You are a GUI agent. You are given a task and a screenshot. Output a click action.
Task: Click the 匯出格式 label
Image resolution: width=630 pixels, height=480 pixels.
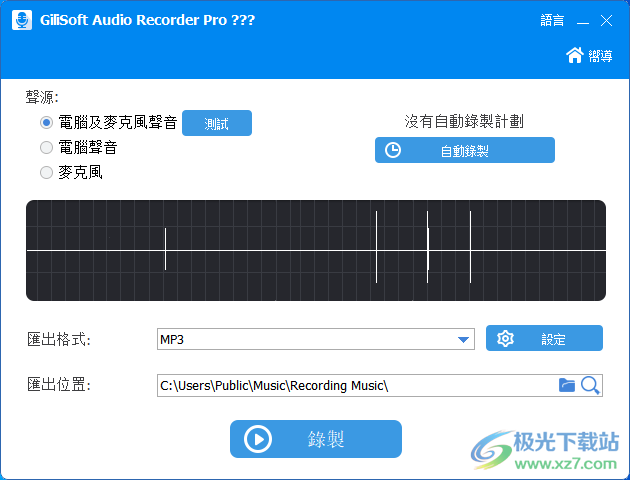59,339
